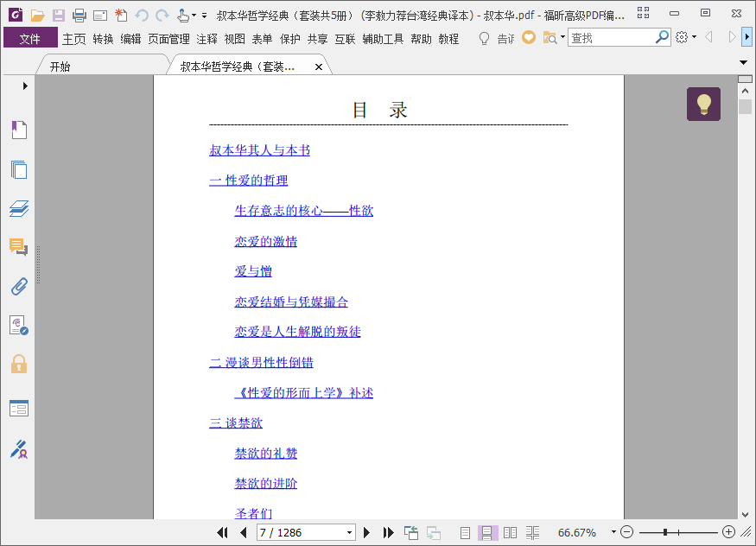Screen dimensions: 756x546
Task: Open link 叔本华其人与本书
Action: point(259,149)
